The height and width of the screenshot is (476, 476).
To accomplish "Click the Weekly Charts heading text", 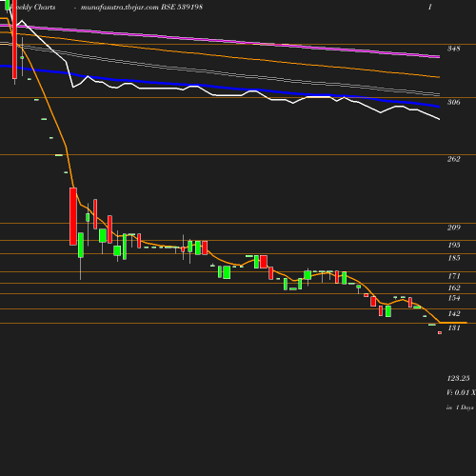I will click(32, 7).
